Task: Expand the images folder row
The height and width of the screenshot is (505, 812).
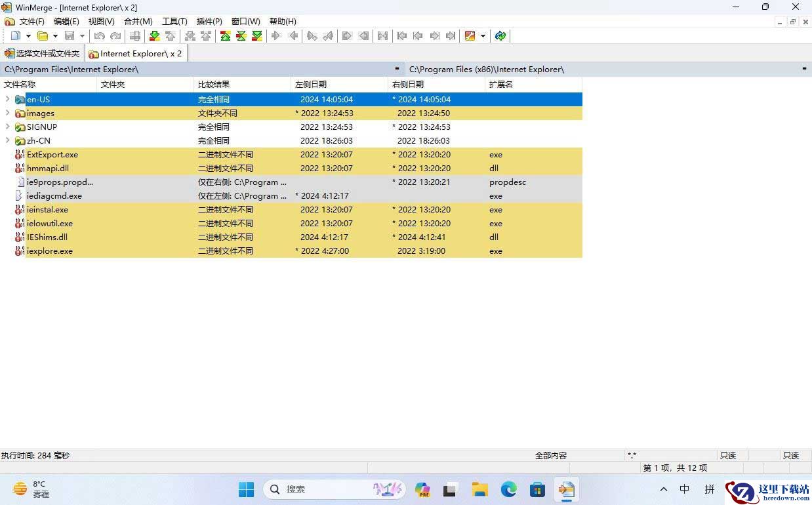Action: point(7,113)
